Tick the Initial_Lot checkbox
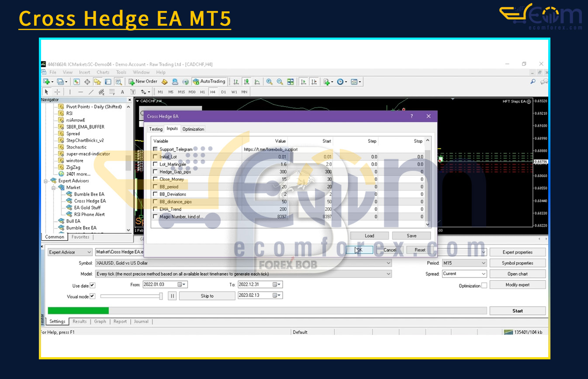The height and width of the screenshot is (379, 588). coord(155,157)
